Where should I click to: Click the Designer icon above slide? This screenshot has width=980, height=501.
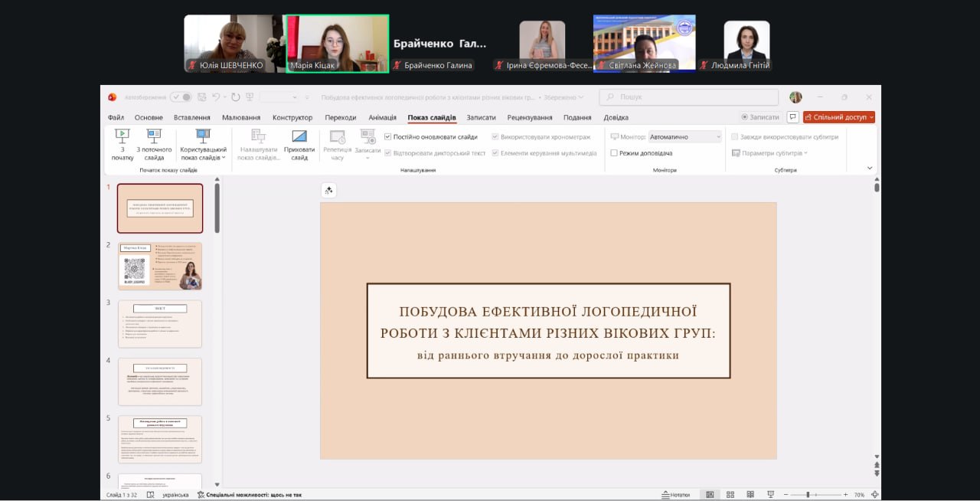point(328,191)
